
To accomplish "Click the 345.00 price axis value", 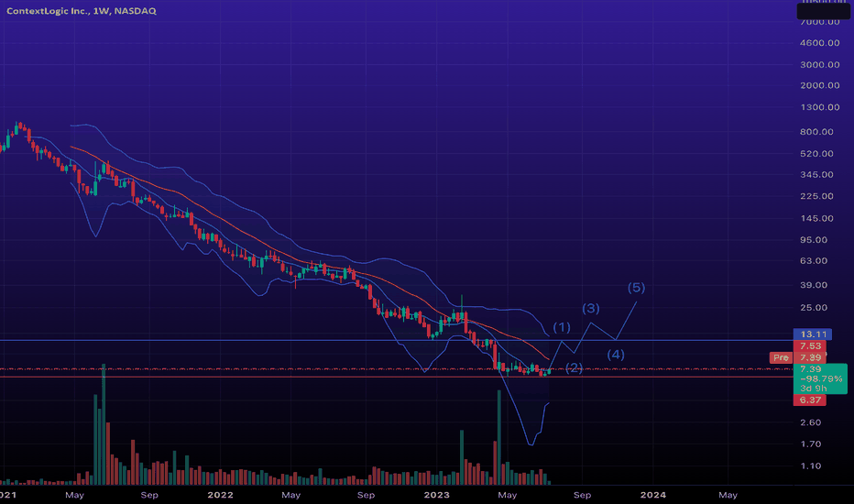I will (816, 175).
